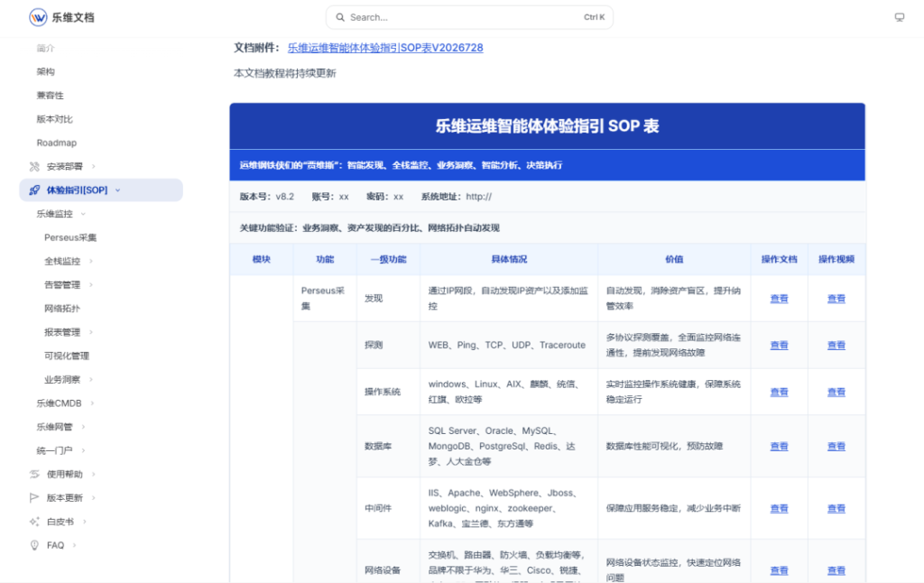Expand the 全栈监控 chevron
Viewport: 924px width, 583px height.
coord(91,261)
